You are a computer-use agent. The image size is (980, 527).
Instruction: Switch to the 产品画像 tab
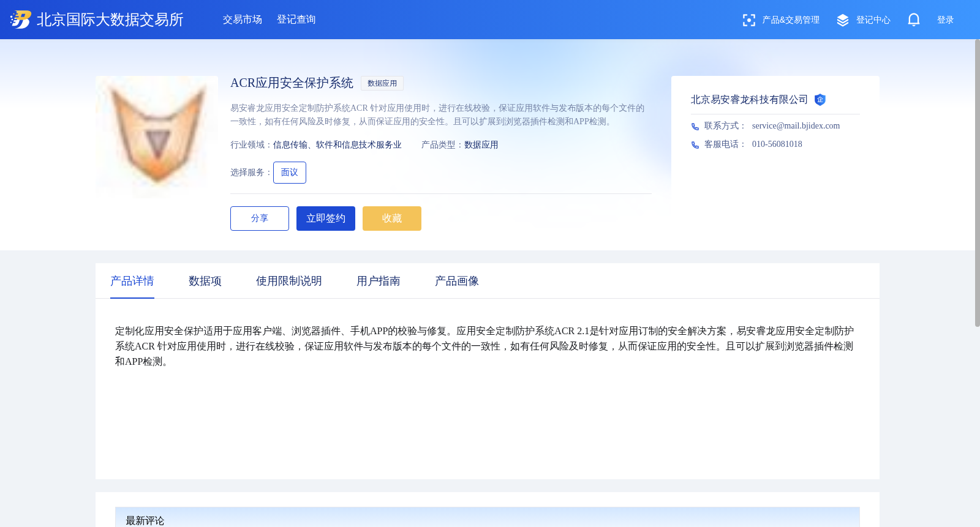pyautogui.click(x=457, y=281)
